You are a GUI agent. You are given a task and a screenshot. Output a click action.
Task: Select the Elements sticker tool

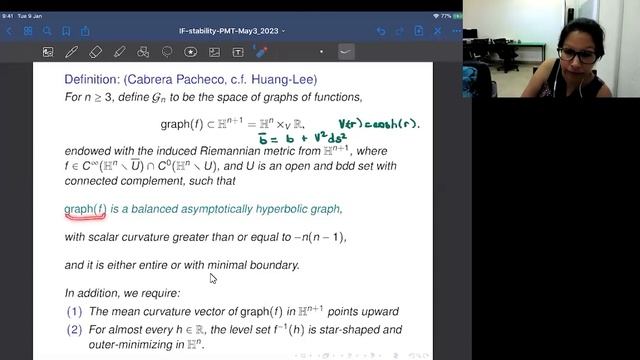tap(190, 52)
